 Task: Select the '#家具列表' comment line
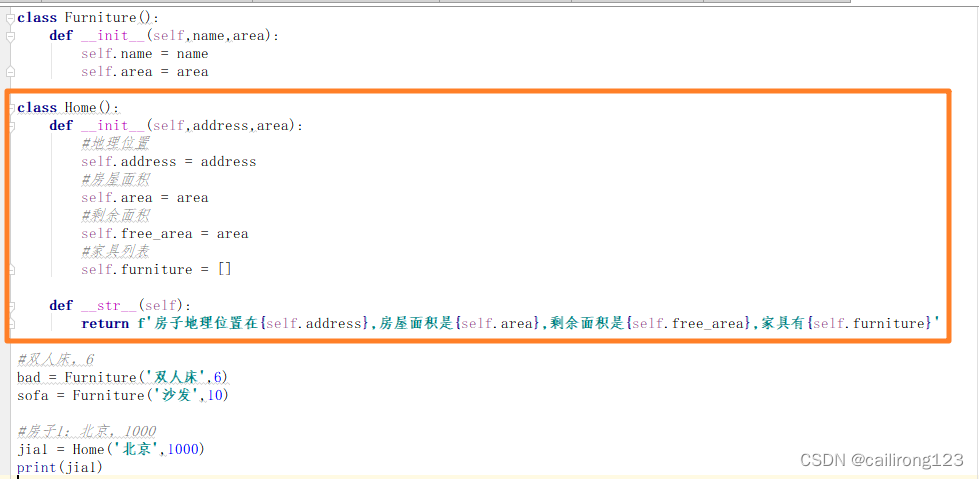click(x=116, y=252)
